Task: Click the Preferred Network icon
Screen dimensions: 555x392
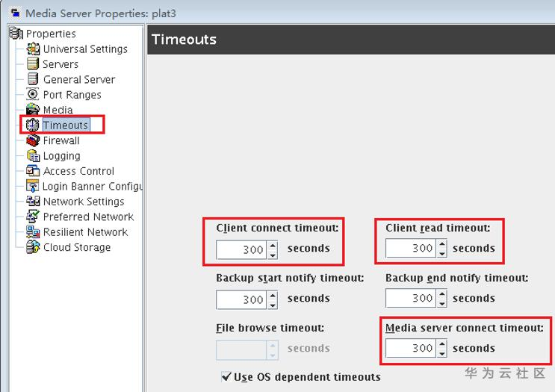Action: click(x=33, y=217)
